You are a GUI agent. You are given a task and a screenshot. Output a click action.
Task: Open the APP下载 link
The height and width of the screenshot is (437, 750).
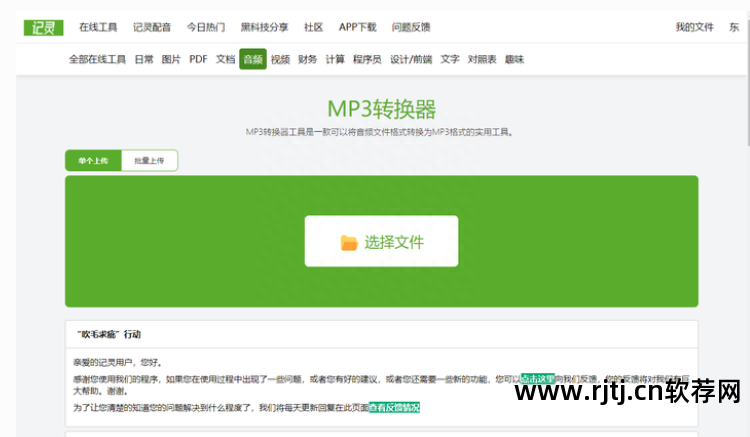pos(357,27)
